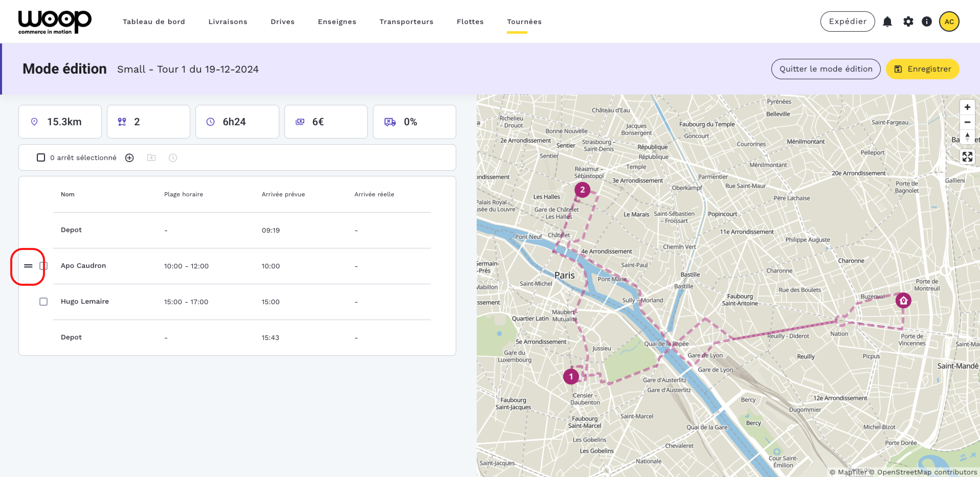This screenshot has width=980, height=477.
Task: Open settings gear icon
Action: (908, 22)
